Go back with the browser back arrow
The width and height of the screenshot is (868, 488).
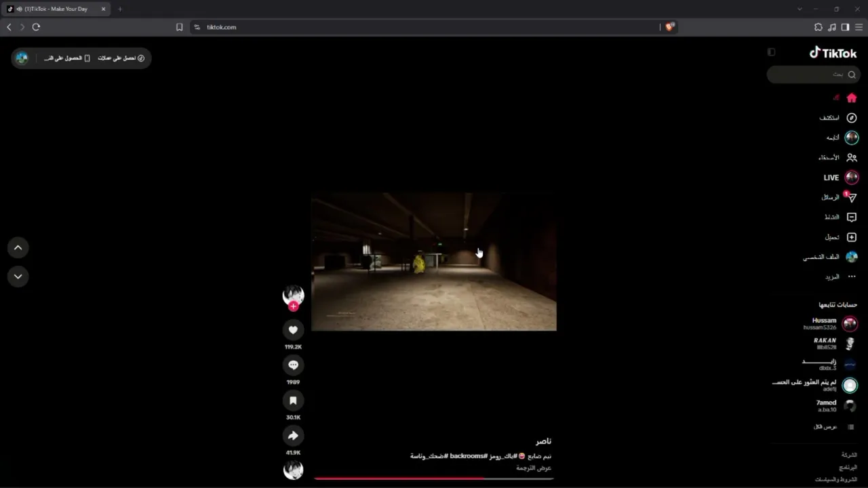(x=9, y=27)
